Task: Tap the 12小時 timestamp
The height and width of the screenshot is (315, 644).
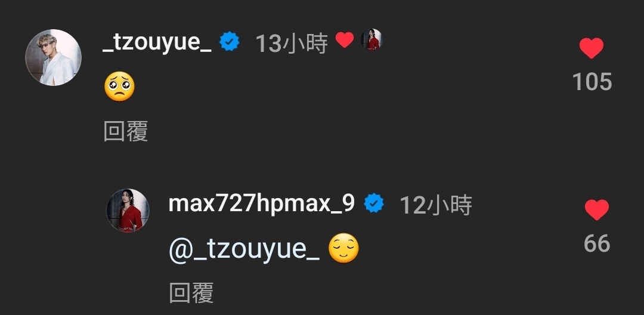Action: [x=436, y=205]
